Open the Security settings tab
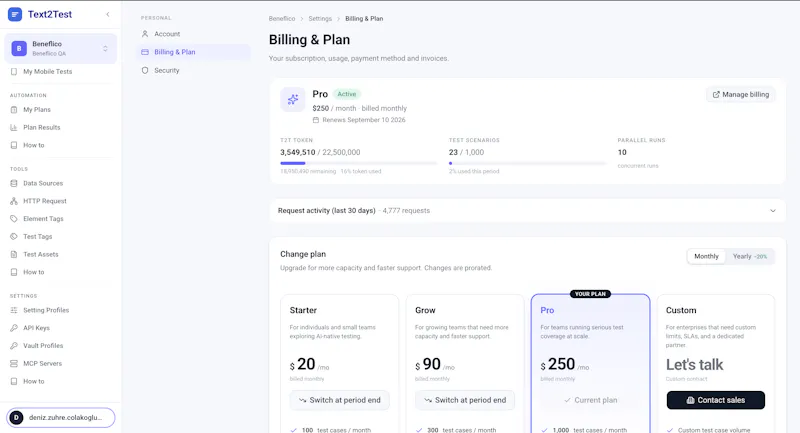800x433 pixels. pyautogui.click(x=193, y=70)
